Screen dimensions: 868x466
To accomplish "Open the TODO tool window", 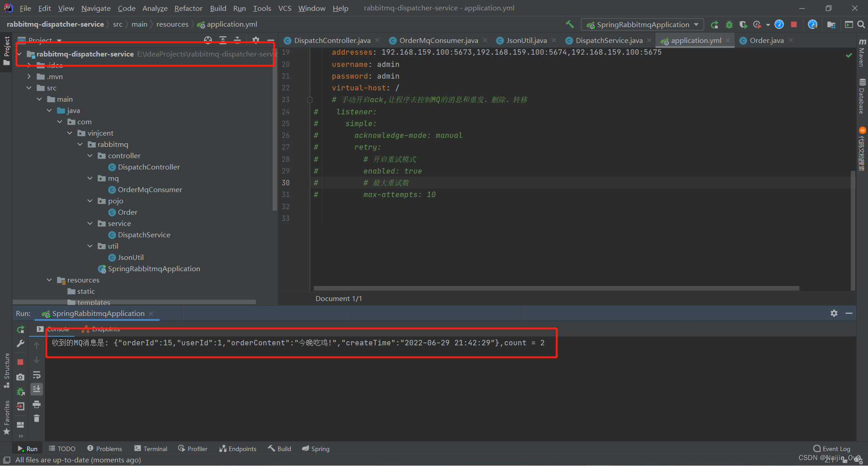I will (62, 449).
